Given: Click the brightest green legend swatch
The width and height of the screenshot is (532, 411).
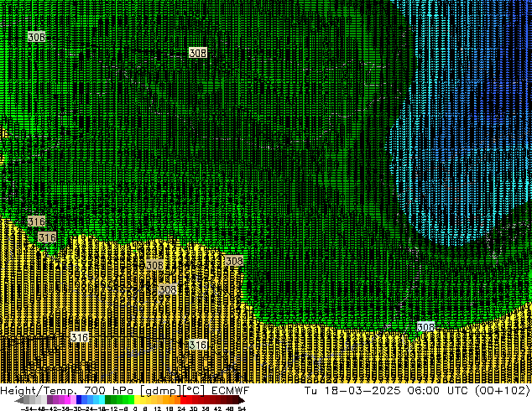Looking at the screenshot, I should (131, 400).
